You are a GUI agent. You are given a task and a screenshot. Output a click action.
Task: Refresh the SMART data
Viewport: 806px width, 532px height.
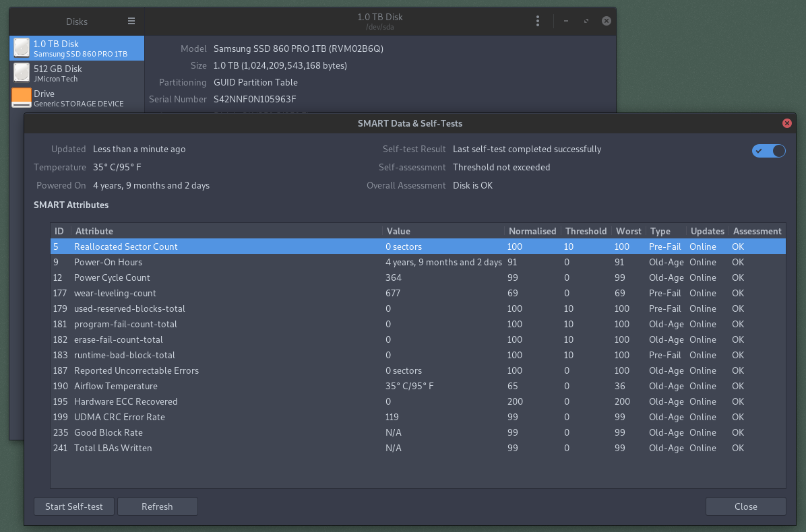(x=157, y=506)
